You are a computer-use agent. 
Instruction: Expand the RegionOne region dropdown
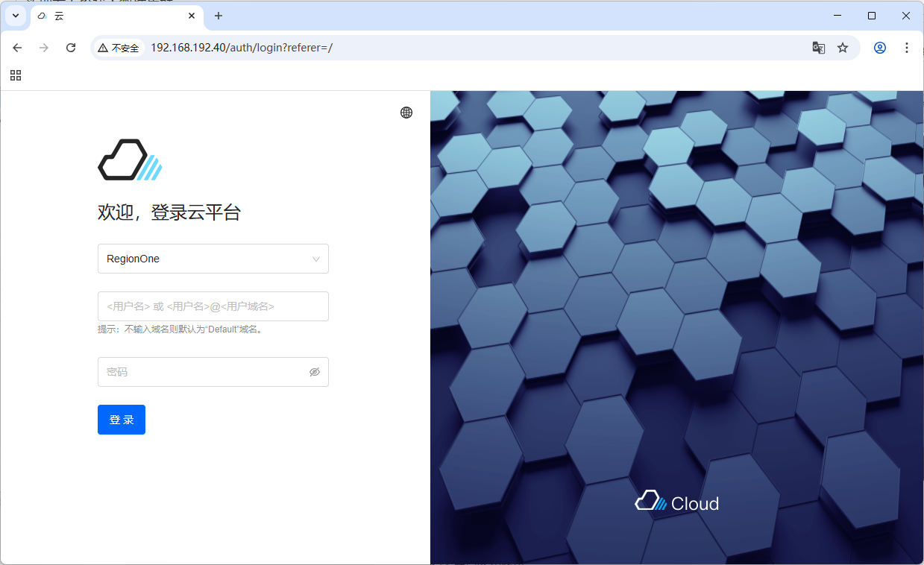pyautogui.click(x=213, y=259)
